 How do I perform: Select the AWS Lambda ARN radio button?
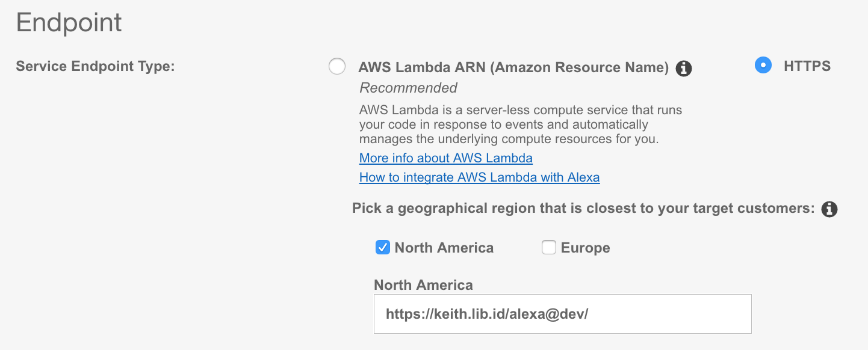[x=337, y=66]
